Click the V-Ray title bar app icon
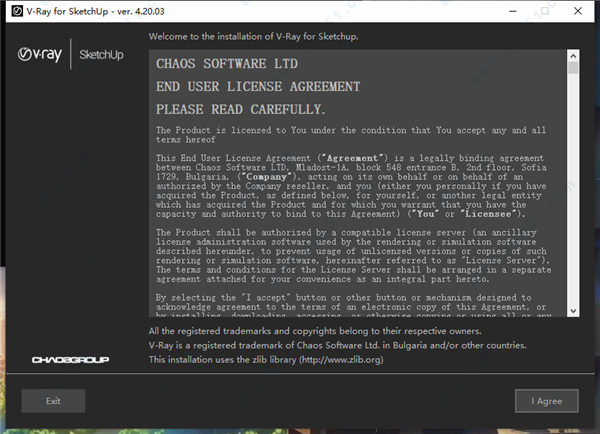 point(11,11)
